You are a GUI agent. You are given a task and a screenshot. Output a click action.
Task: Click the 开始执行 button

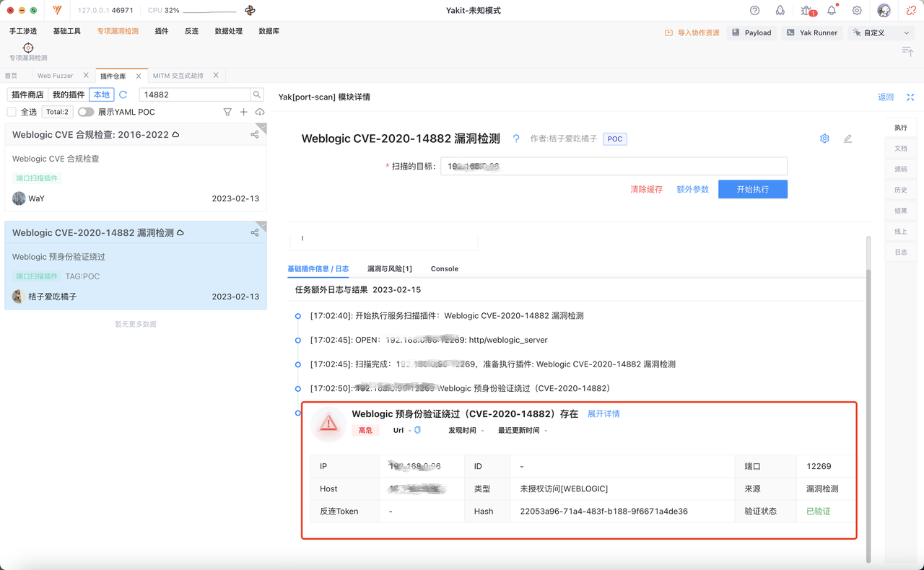tap(753, 189)
